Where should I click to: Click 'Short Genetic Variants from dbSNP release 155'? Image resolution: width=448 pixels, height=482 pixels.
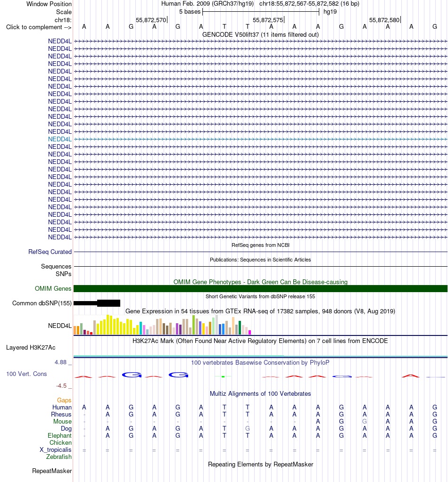pyautogui.click(x=260, y=297)
